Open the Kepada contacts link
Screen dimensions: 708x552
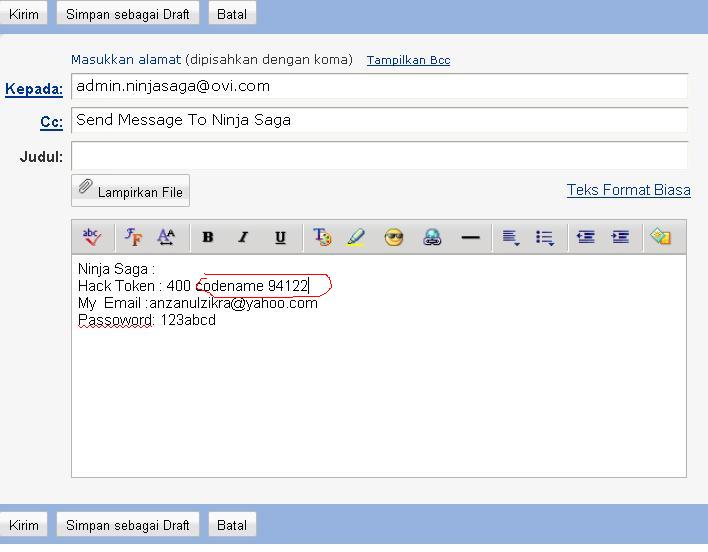click(x=34, y=89)
